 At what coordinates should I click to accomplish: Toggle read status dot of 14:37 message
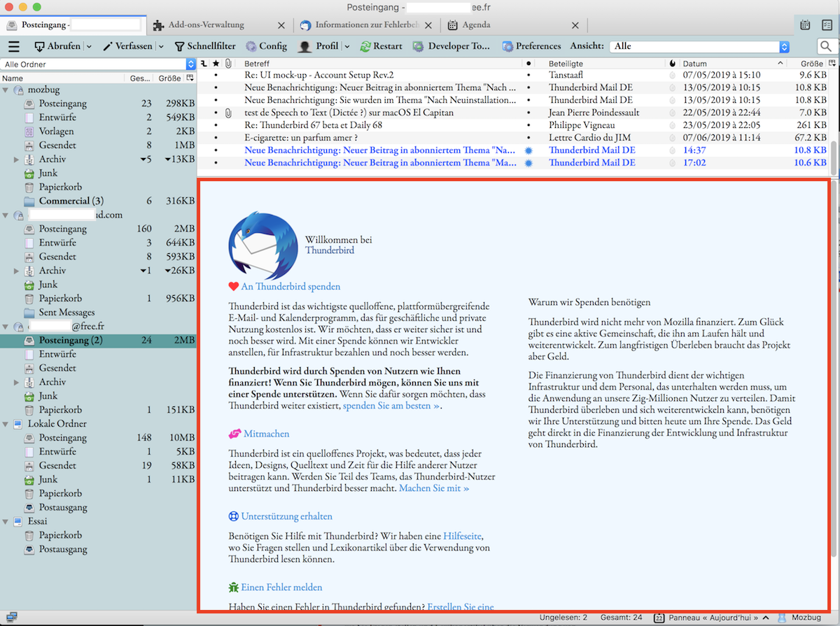[x=528, y=150]
